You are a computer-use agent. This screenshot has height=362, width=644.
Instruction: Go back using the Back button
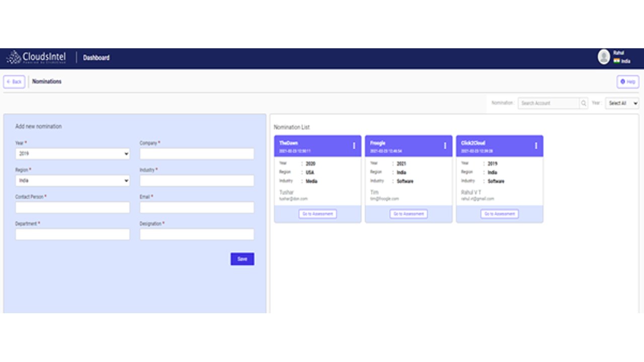(14, 81)
